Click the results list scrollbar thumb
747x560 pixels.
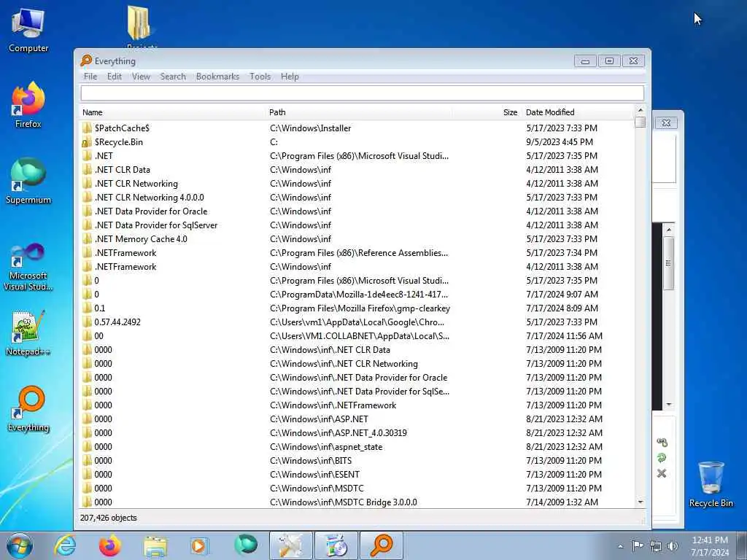(640, 122)
